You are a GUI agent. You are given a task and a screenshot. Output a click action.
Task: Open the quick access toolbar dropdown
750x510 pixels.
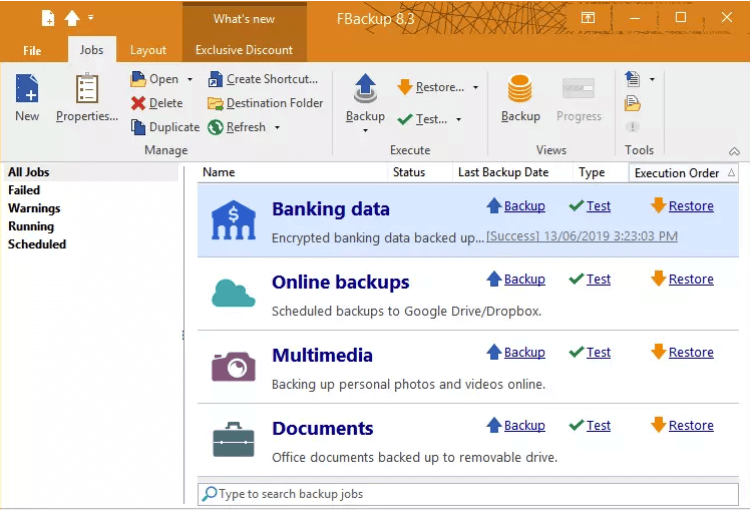[90, 18]
